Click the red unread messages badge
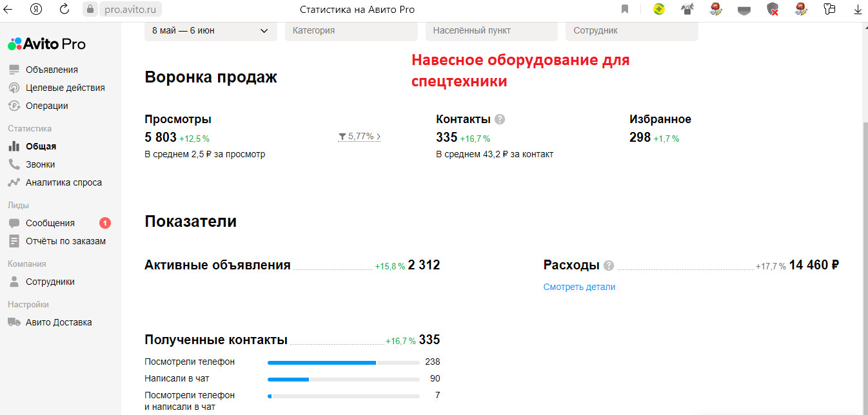The image size is (868, 415). click(x=105, y=223)
